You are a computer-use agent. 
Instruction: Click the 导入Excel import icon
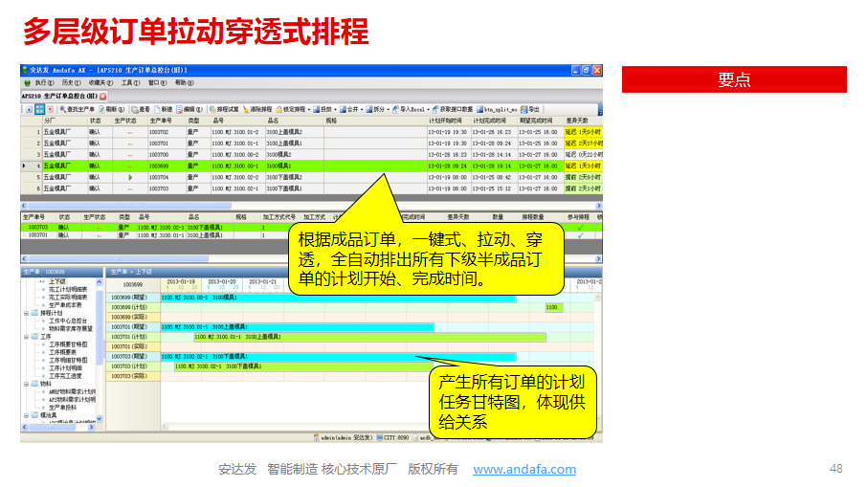point(407,110)
